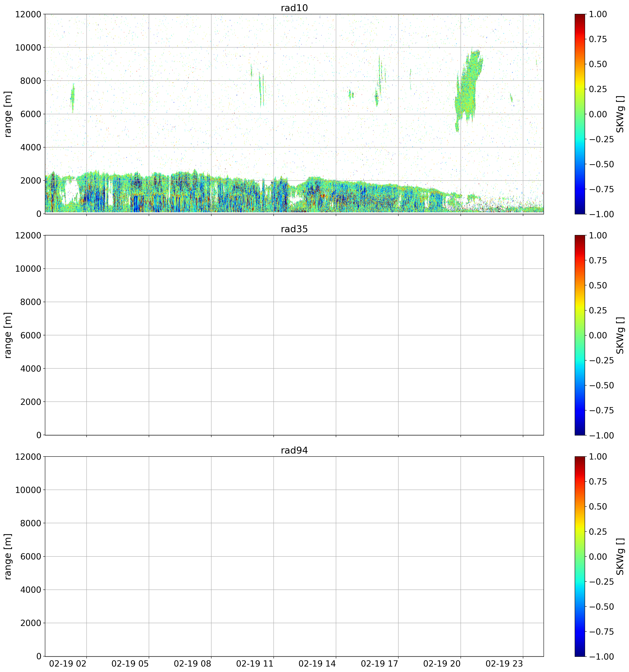Click the 0.00 tick on rad10 colorbar
Screen dimensions: 629x672
coord(598,114)
